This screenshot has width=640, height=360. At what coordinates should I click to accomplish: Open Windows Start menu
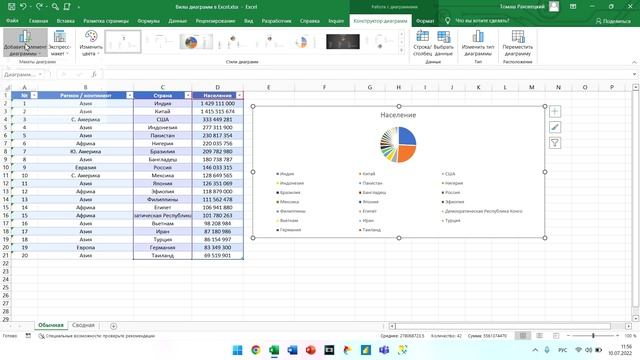pyautogui.click(x=237, y=350)
